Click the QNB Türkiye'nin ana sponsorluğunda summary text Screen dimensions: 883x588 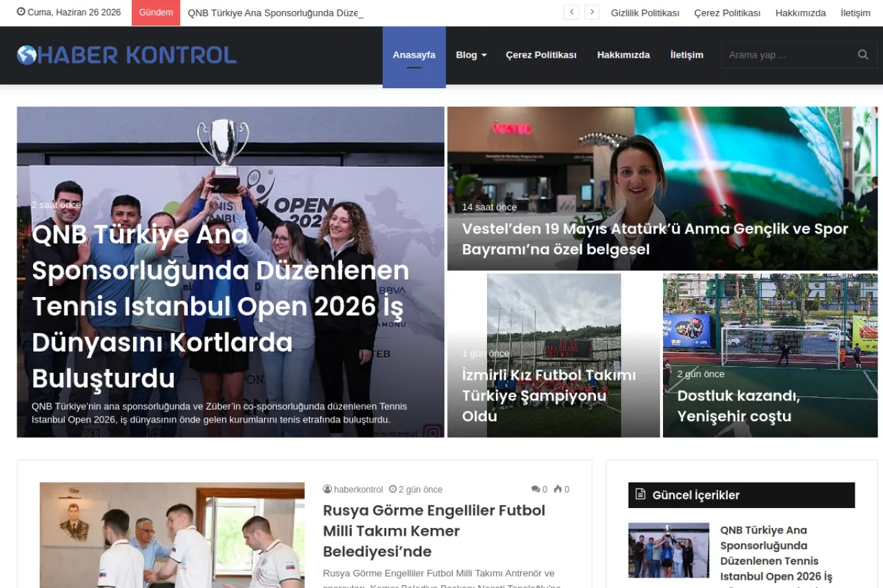tap(219, 413)
